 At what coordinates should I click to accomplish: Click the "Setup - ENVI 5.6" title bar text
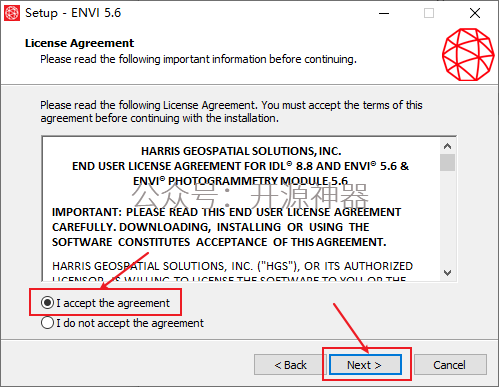tap(73, 13)
